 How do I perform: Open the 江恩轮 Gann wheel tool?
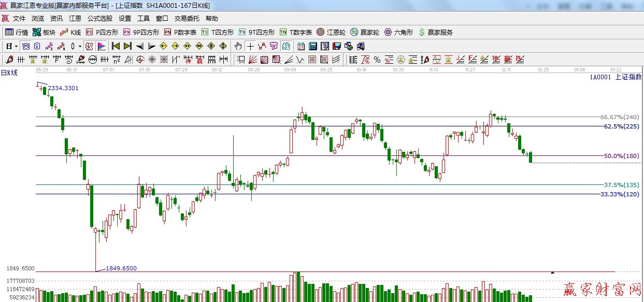tap(331, 32)
